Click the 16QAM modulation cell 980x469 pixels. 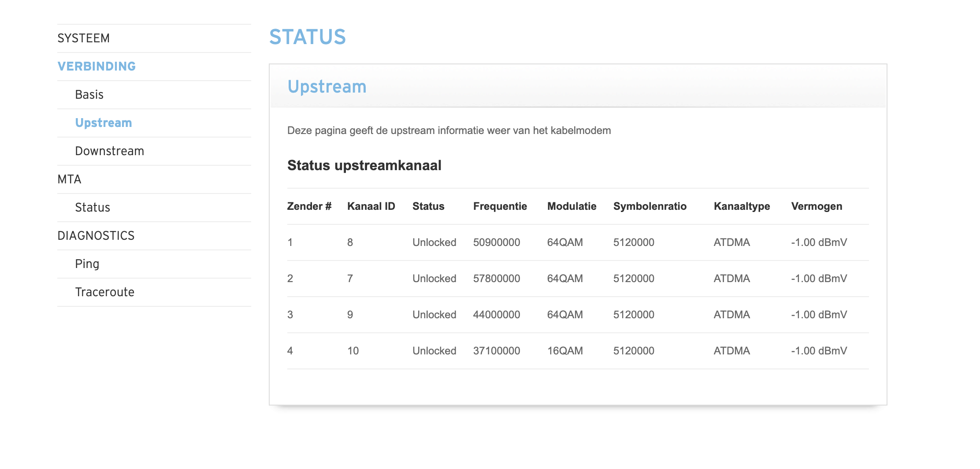(x=565, y=351)
